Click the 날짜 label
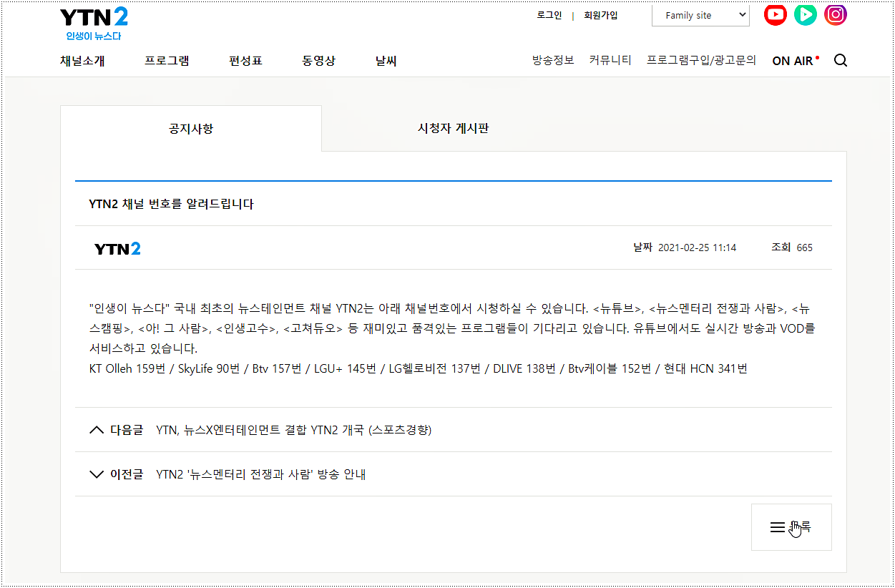 click(x=642, y=248)
